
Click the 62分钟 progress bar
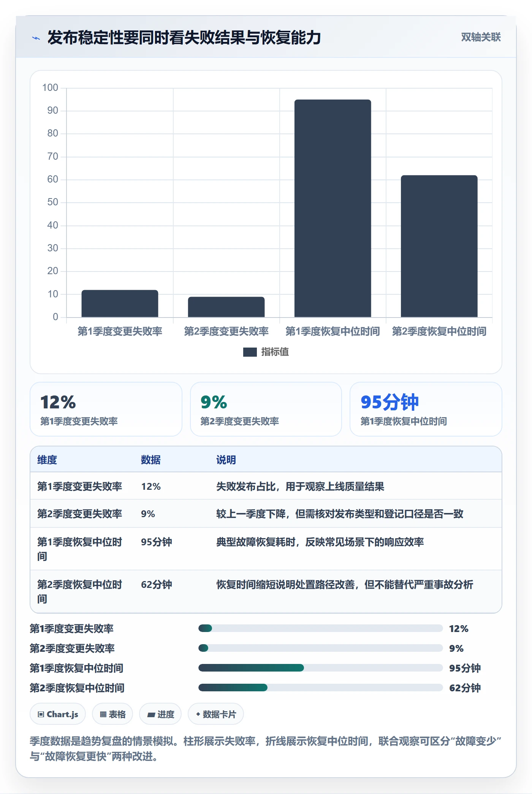coord(321,688)
